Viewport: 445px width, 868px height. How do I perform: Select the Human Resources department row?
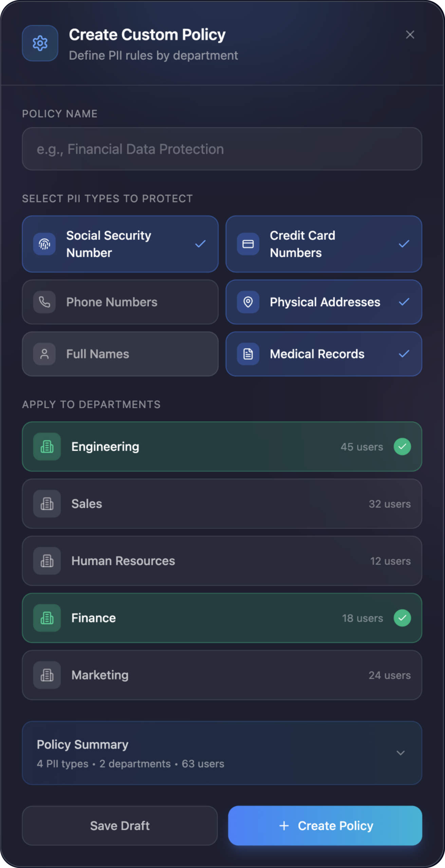222,561
